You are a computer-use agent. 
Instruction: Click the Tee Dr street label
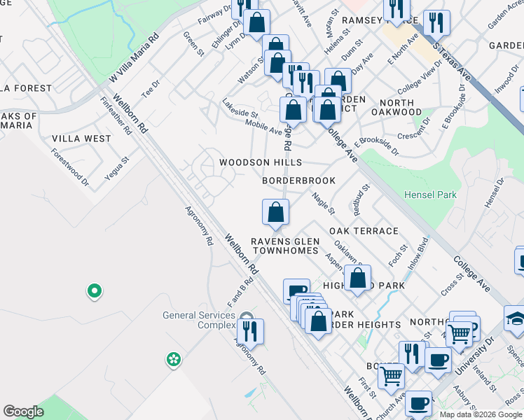pyautogui.click(x=151, y=89)
